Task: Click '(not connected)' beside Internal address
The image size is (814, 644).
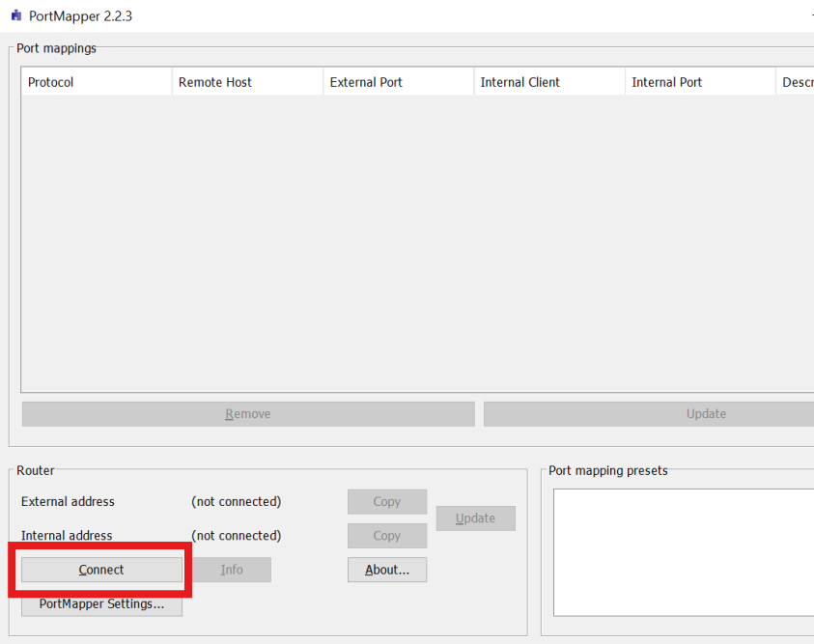Action: coord(237,536)
